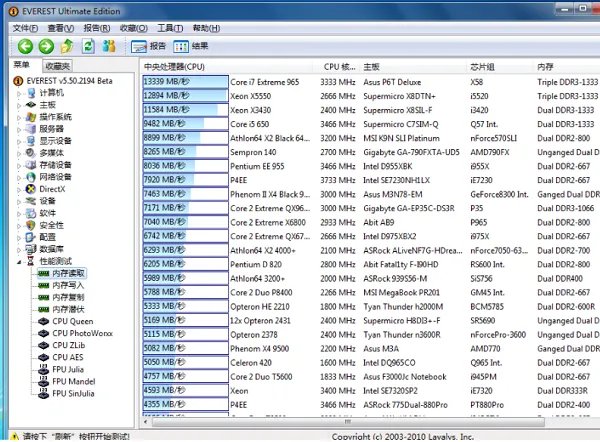This screenshot has height=442, width=600.
Task: Click the green Forward arrow icon
Action: coord(45,46)
